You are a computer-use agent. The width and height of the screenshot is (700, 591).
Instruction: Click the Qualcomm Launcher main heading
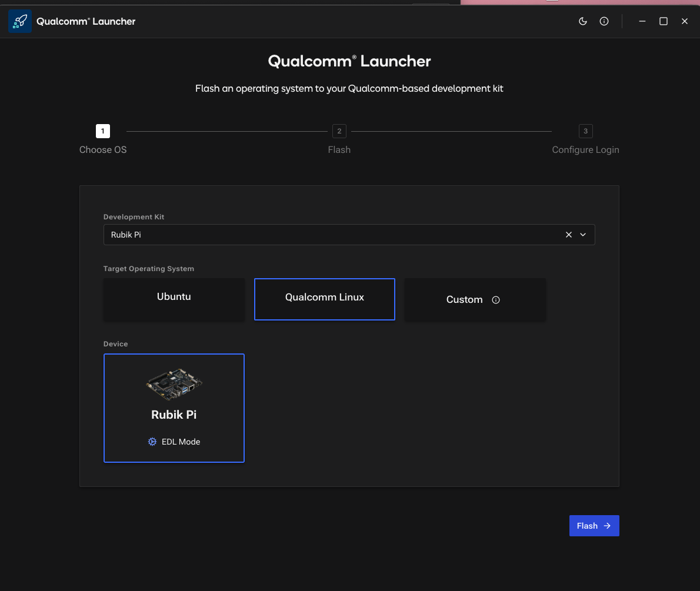click(349, 61)
